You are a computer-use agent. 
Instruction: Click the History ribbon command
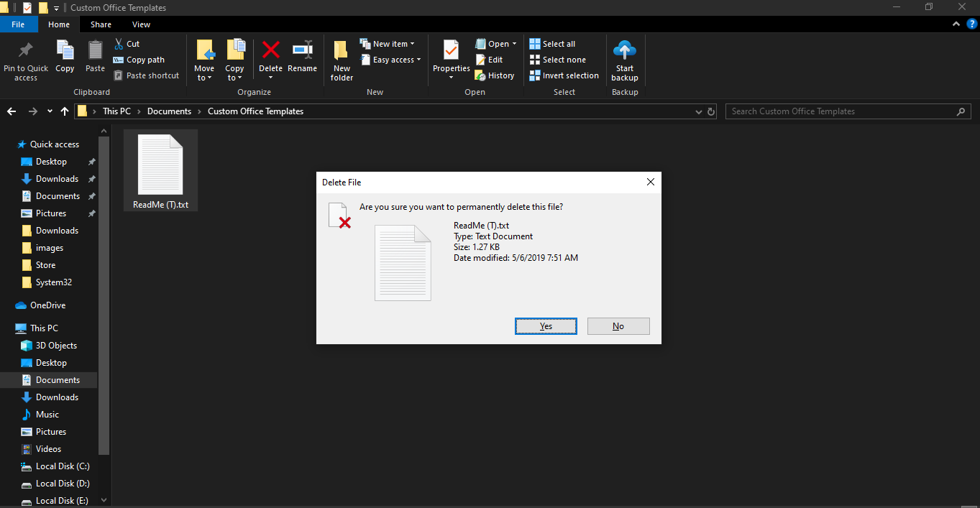pyautogui.click(x=495, y=75)
